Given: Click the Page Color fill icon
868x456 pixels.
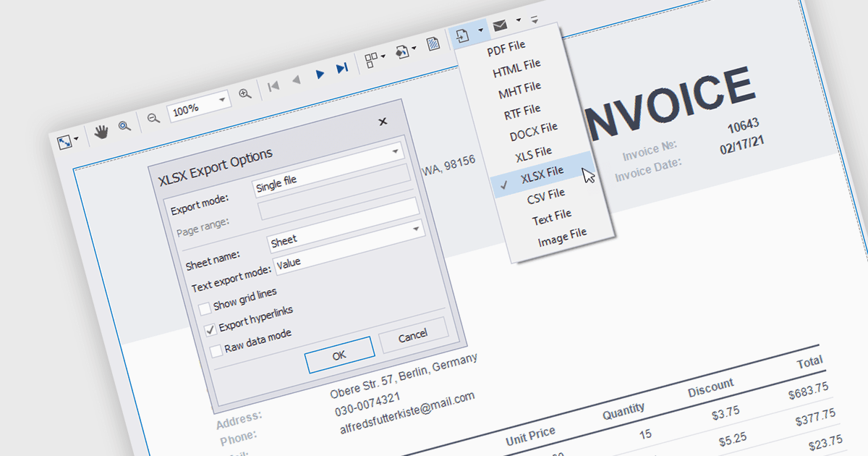Looking at the screenshot, I should [401, 53].
